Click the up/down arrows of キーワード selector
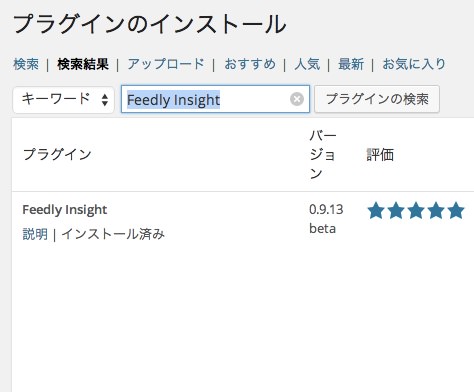474x392 pixels. pos(105,100)
